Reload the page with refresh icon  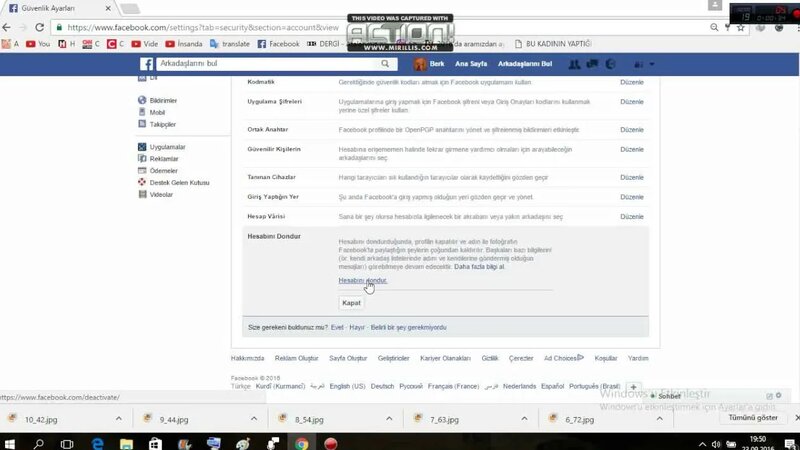coord(39,28)
